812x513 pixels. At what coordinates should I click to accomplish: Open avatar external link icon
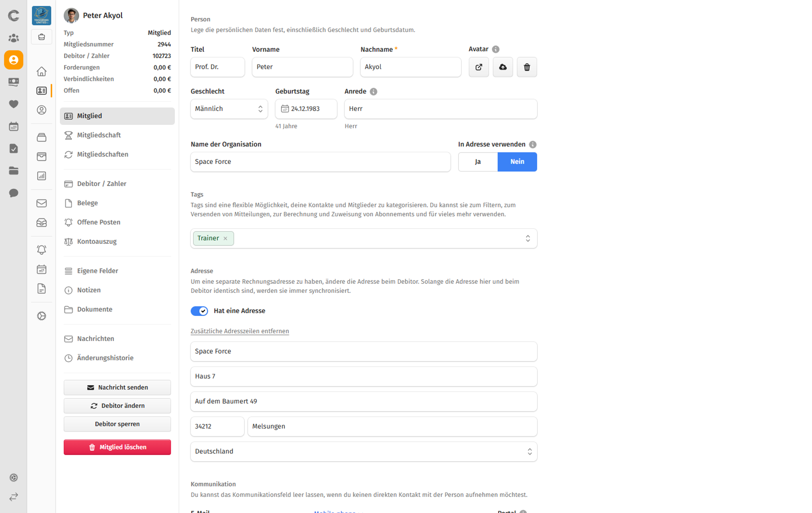pyautogui.click(x=479, y=67)
